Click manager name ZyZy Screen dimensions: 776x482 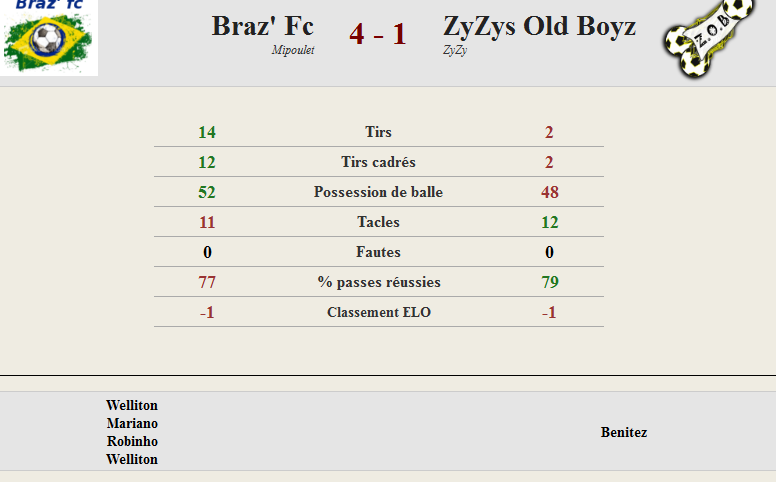click(x=455, y=50)
